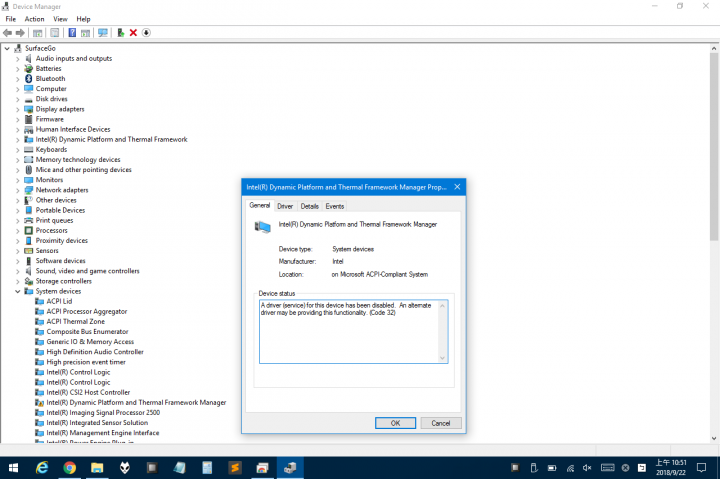
Task: Toggle the console tree pane icon
Action: [38, 33]
